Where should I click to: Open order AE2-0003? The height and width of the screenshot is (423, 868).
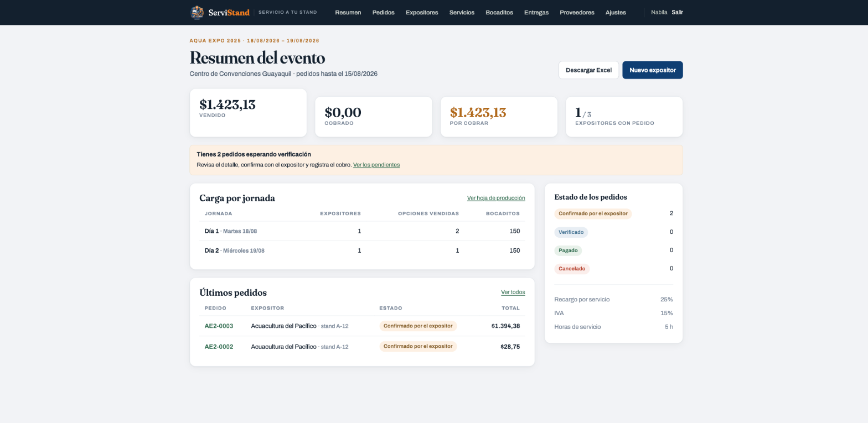click(x=219, y=326)
